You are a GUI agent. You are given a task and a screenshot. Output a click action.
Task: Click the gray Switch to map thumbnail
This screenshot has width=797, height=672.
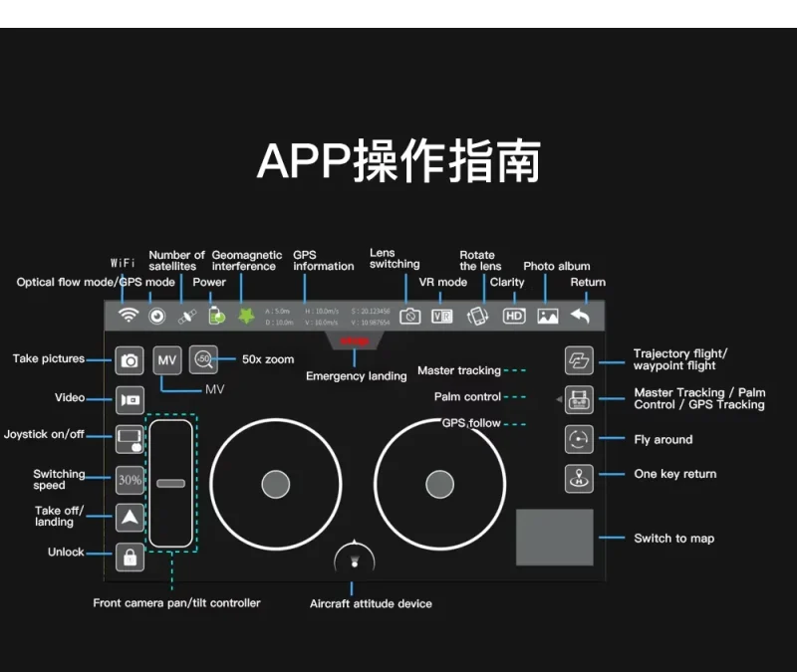point(555,538)
